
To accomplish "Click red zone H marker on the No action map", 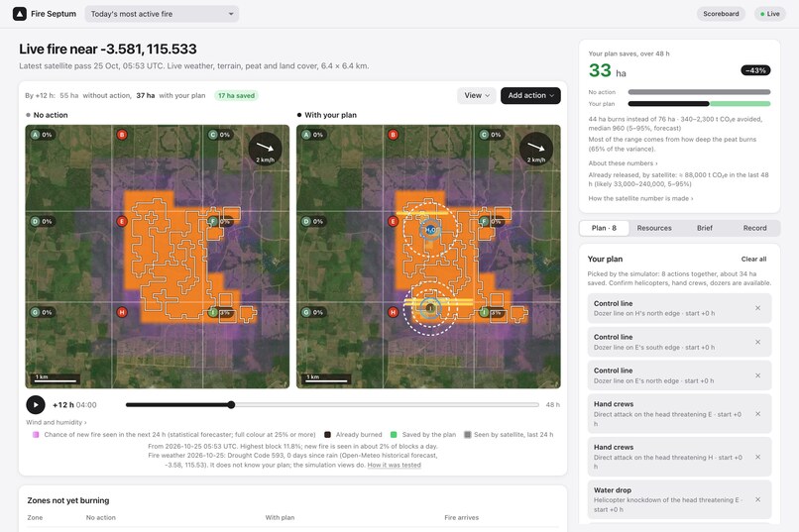I will point(121,312).
